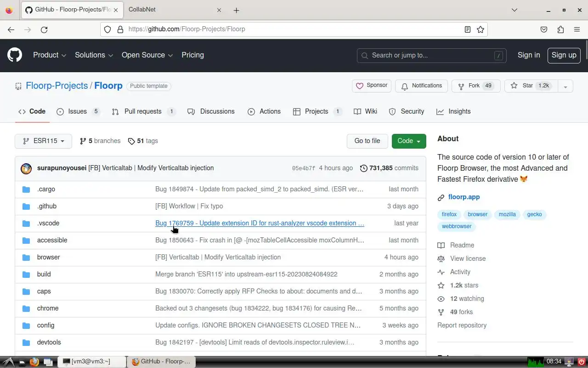The height and width of the screenshot is (368, 588).
Task: Click the license scale icon
Action: coord(441,259)
